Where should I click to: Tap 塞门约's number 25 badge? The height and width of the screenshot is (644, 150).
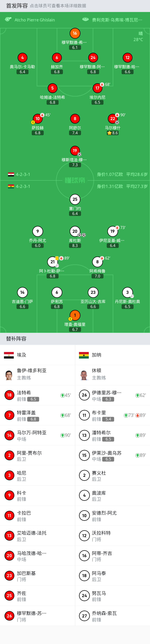tap(75, 199)
